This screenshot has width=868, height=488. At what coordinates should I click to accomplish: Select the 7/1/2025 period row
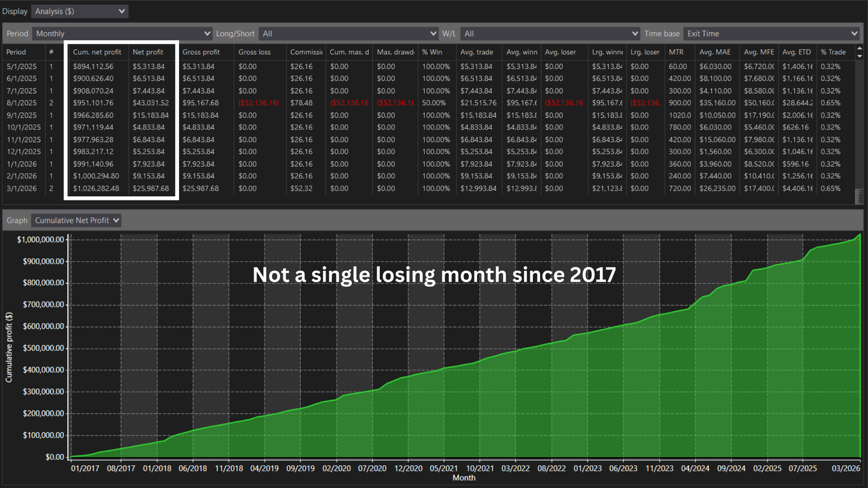[x=429, y=91]
